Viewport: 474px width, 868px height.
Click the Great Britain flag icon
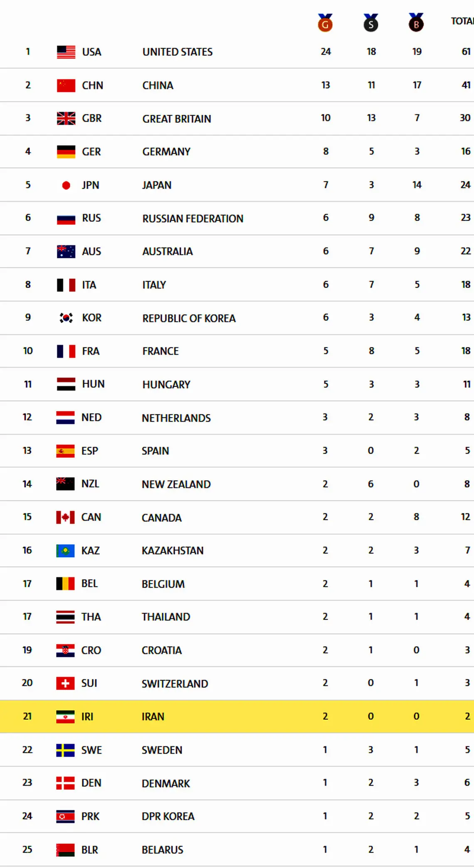66,119
